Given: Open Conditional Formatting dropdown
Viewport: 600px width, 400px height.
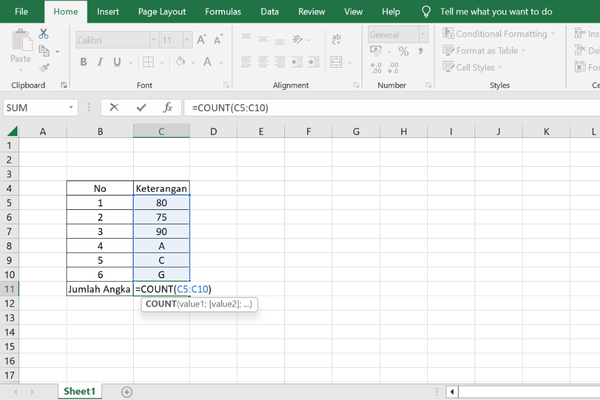Looking at the screenshot, I should [x=499, y=34].
